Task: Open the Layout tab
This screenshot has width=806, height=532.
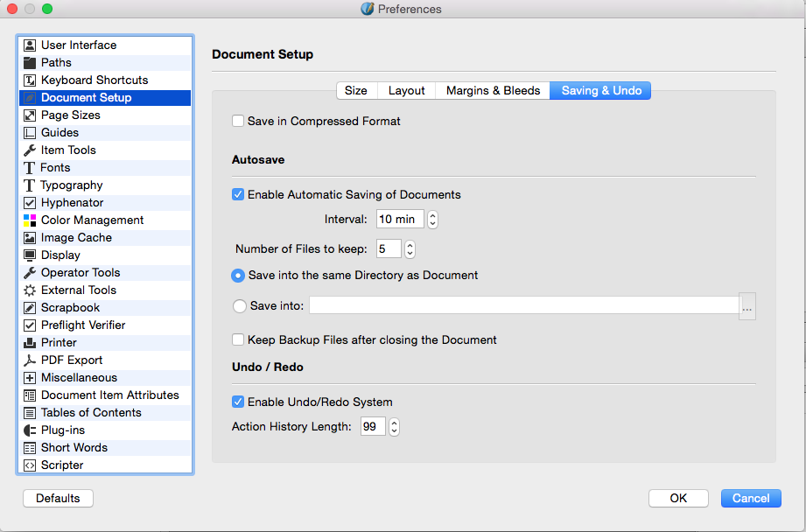Action: (x=407, y=91)
